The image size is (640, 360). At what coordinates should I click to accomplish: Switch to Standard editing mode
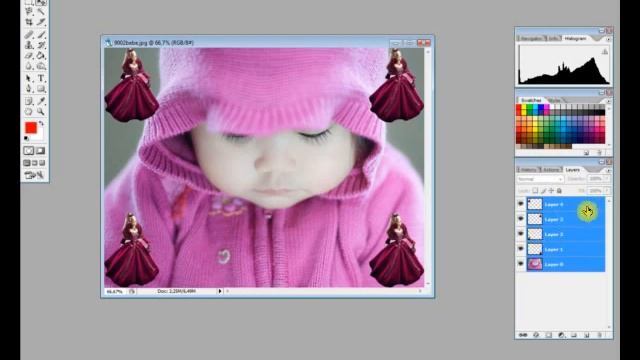29,151
